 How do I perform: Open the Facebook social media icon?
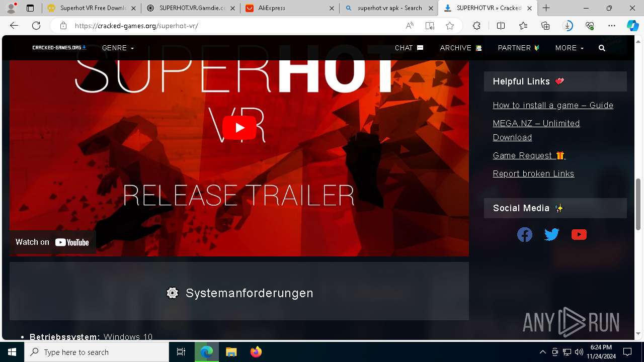pyautogui.click(x=525, y=234)
